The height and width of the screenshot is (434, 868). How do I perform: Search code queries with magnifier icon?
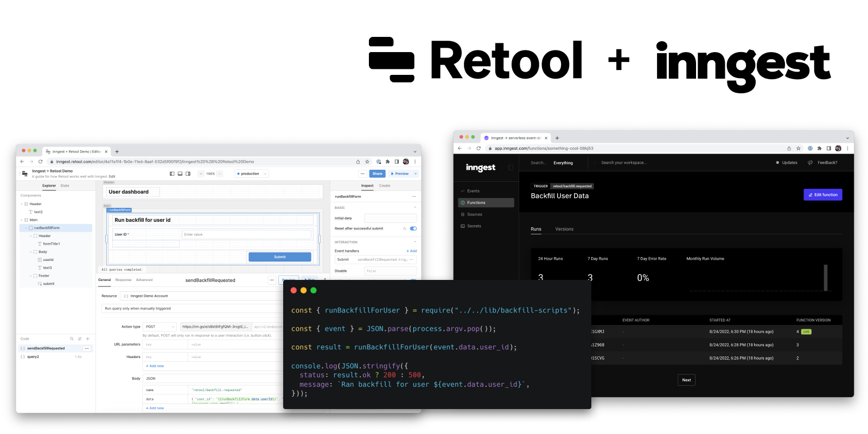coord(72,339)
